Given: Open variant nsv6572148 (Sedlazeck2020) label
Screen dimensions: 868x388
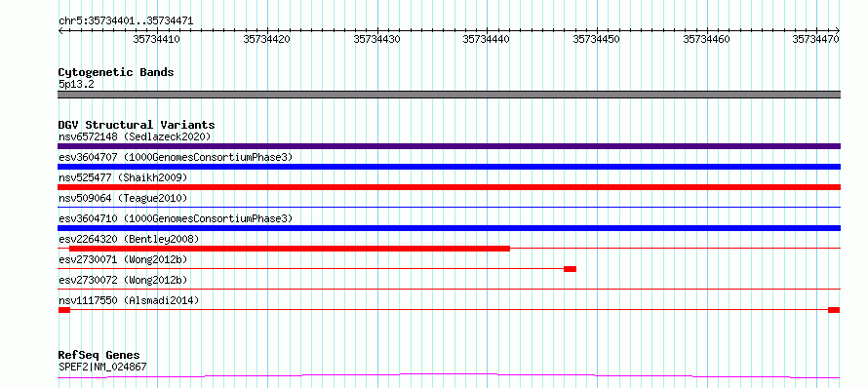Looking at the screenshot, I should pyautogui.click(x=135, y=136).
